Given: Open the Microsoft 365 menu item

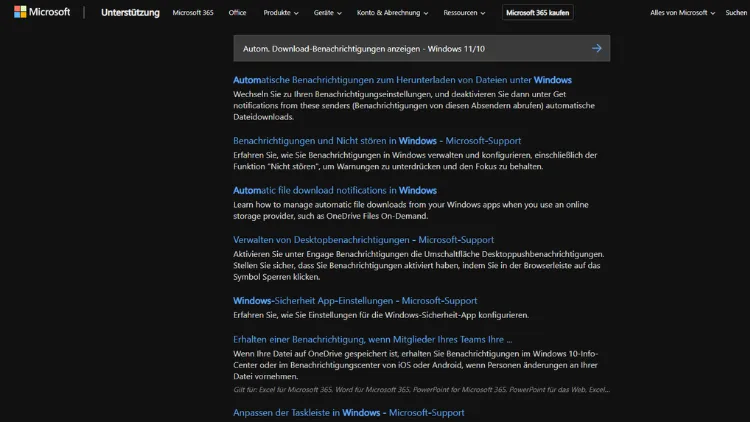Looking at the screenshot, I should (x=193, y=13).
